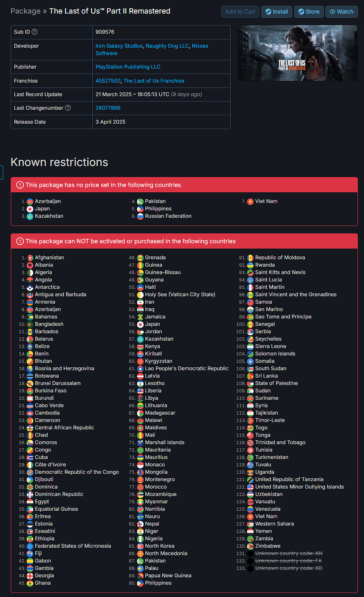This screenshot has height=597, width=364.
Task: Click the warning icon in the NOT activated header
Action: 20,241
